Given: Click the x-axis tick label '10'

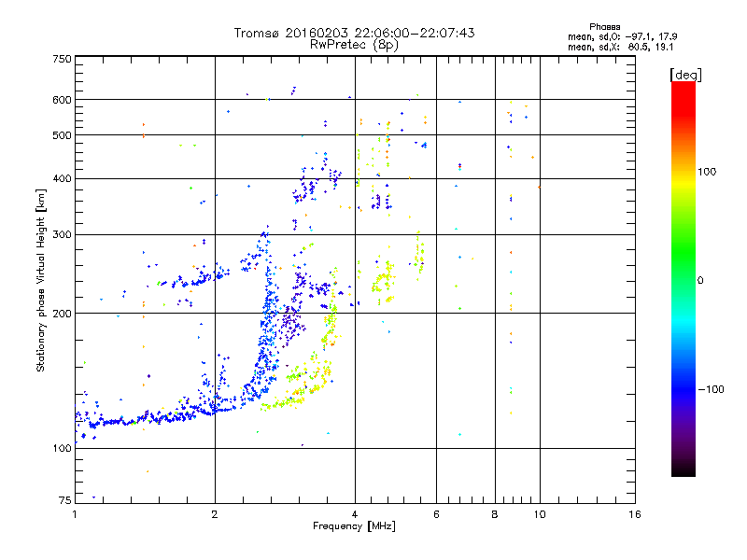Looking at the screenshot, I should click(x=540, y=514).
